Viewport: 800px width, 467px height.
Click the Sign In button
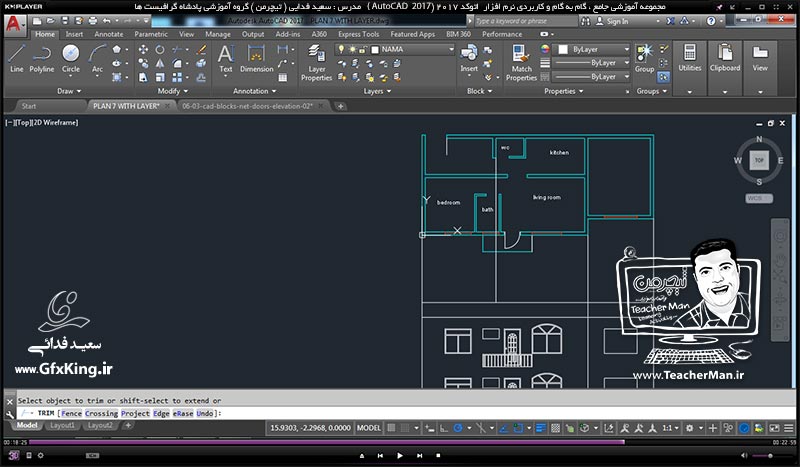tap(612, 21)
